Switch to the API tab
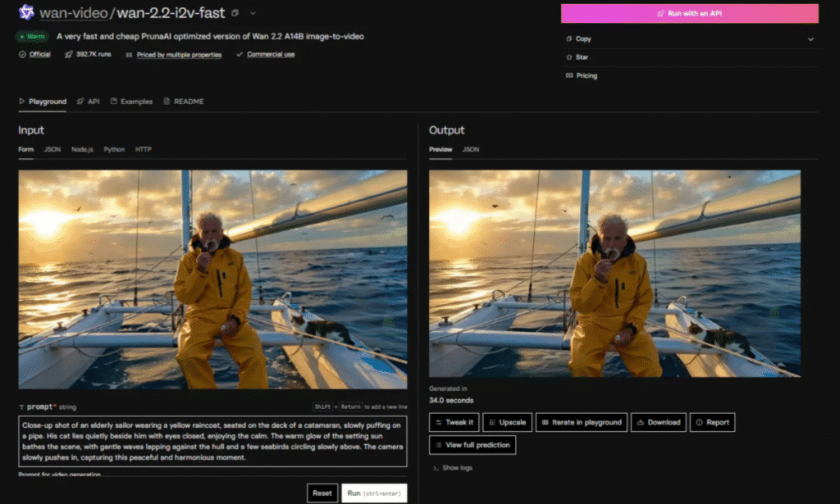This screenshot has width=840, height=504. (89, 102)
